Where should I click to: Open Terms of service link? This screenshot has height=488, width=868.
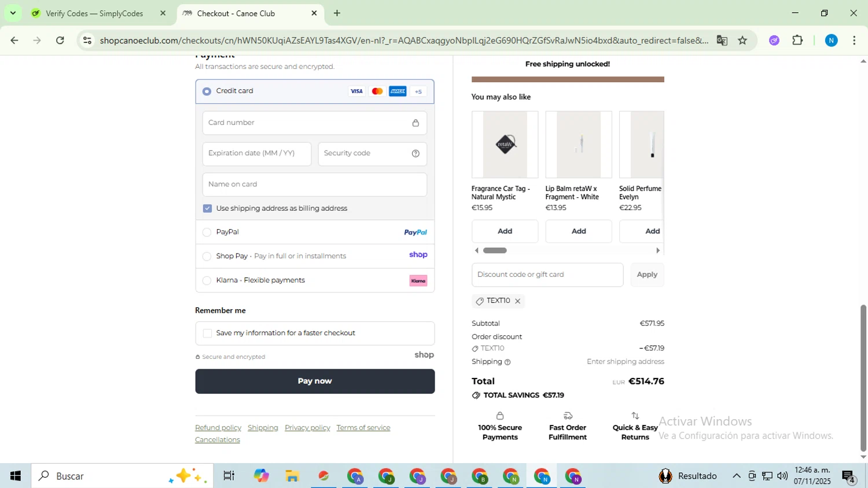click(x=363, y=428)
